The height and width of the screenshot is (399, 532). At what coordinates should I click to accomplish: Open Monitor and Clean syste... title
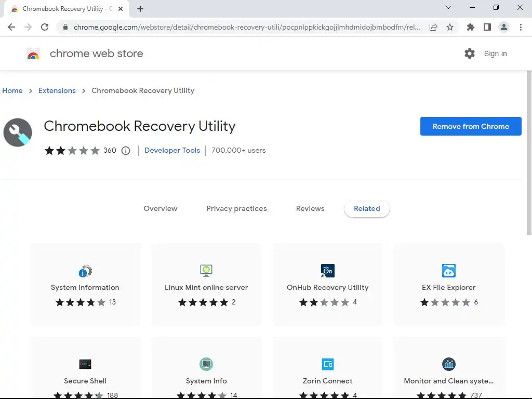[448, 381]
